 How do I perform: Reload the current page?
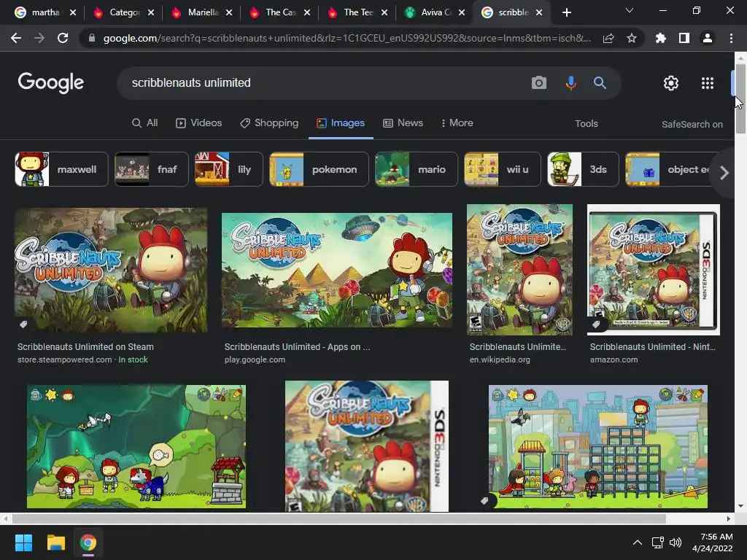click(63, 38)
